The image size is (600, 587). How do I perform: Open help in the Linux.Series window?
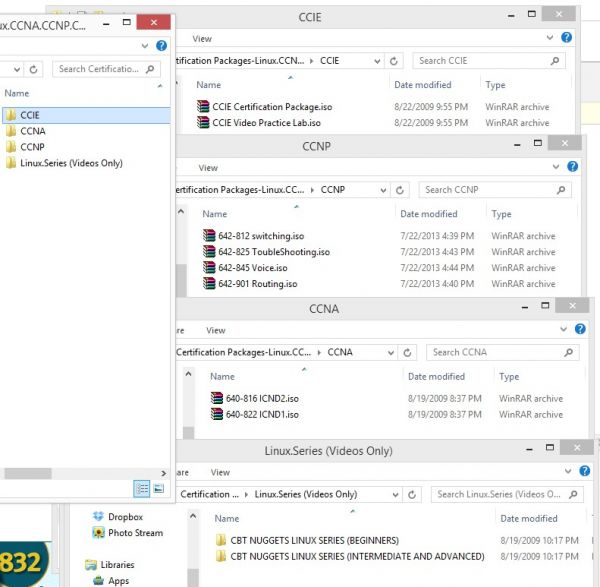(x=585, y=471)
